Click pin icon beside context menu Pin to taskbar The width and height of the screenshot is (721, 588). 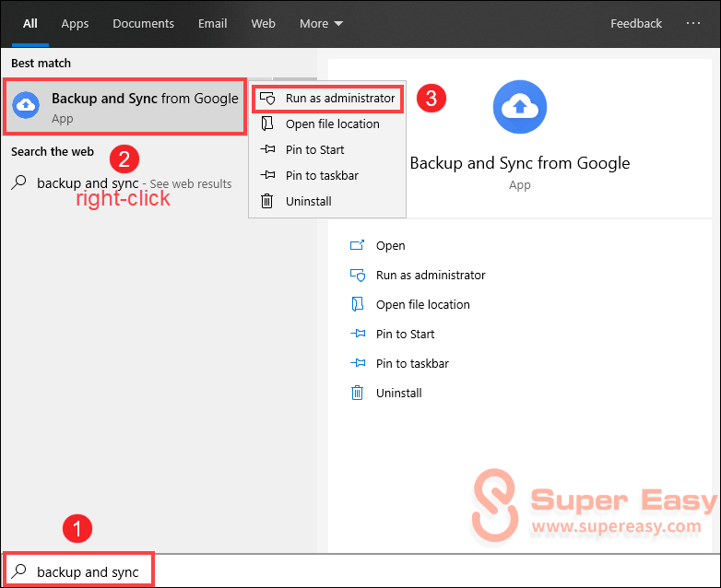267,175
